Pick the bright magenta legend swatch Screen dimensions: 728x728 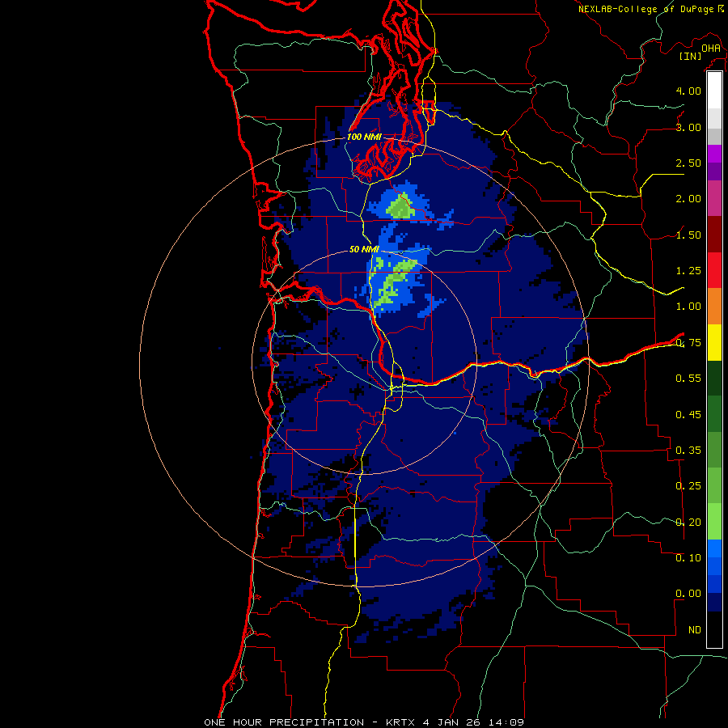(x=714, y=154)
